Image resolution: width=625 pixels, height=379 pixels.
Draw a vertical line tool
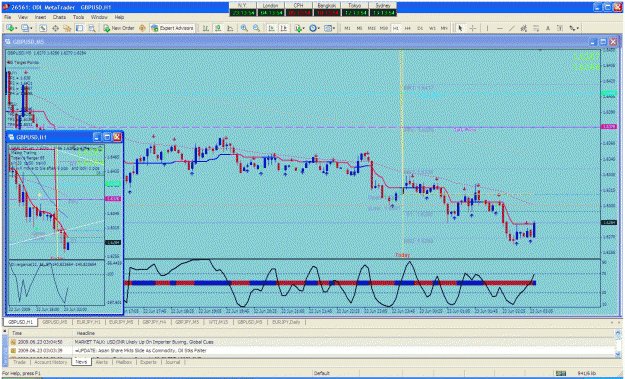point(487,28)
